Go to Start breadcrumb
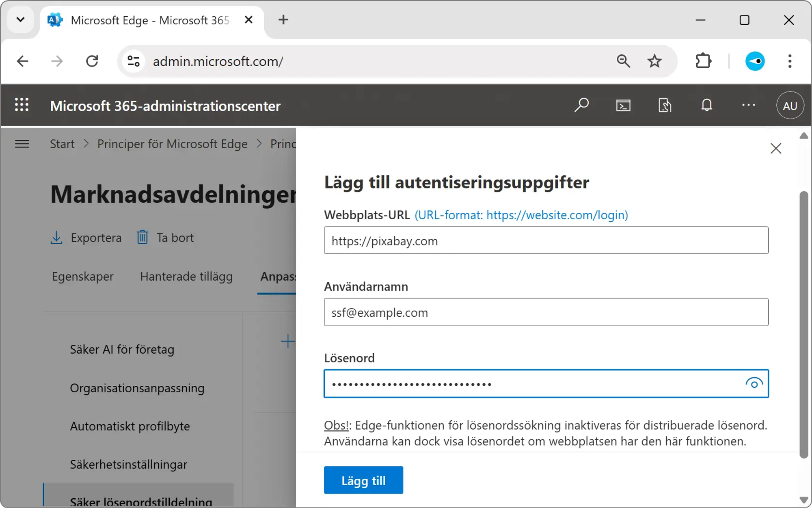812x508 pixels. pos(62,144)
